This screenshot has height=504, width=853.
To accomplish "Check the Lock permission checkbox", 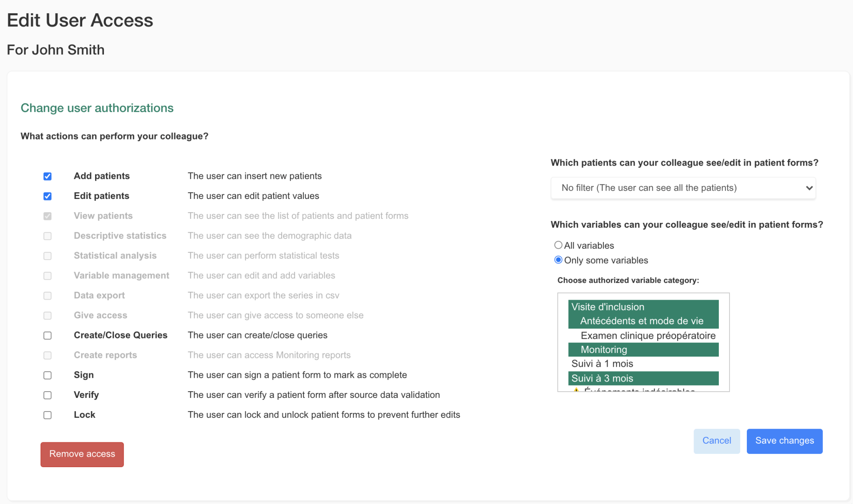I will 48,415.
